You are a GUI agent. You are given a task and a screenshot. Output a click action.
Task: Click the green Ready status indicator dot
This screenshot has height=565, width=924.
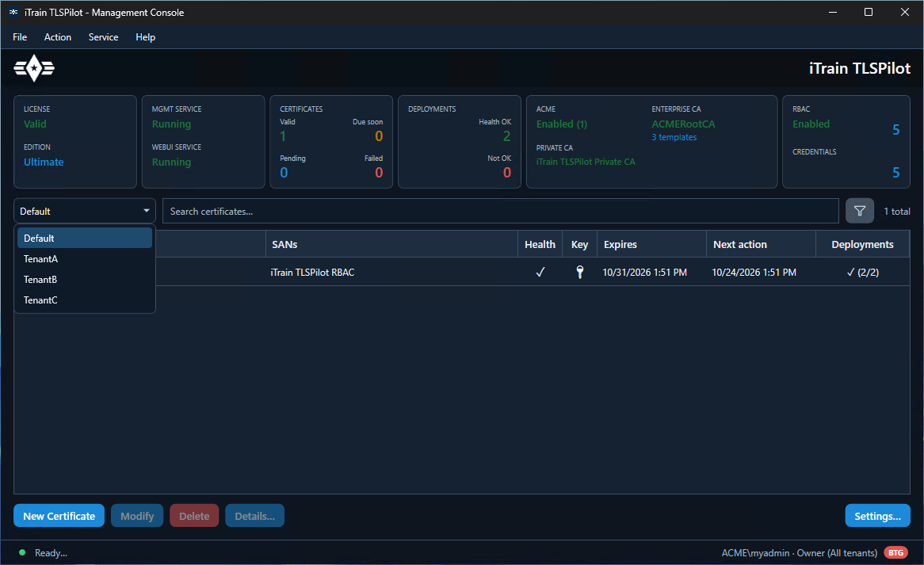(x=22, y=552)
